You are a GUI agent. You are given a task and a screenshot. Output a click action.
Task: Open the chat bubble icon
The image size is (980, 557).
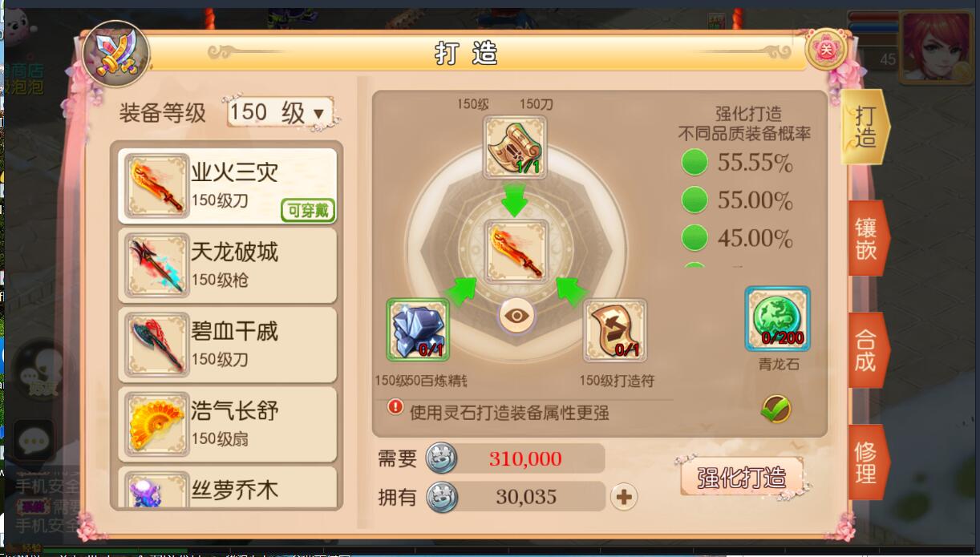coord(34,440)
